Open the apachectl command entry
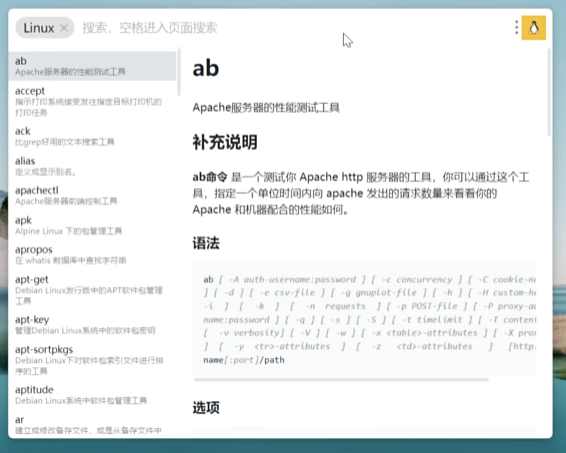Image resolution: width=566 pixels, height=453 pixels. 92,195
